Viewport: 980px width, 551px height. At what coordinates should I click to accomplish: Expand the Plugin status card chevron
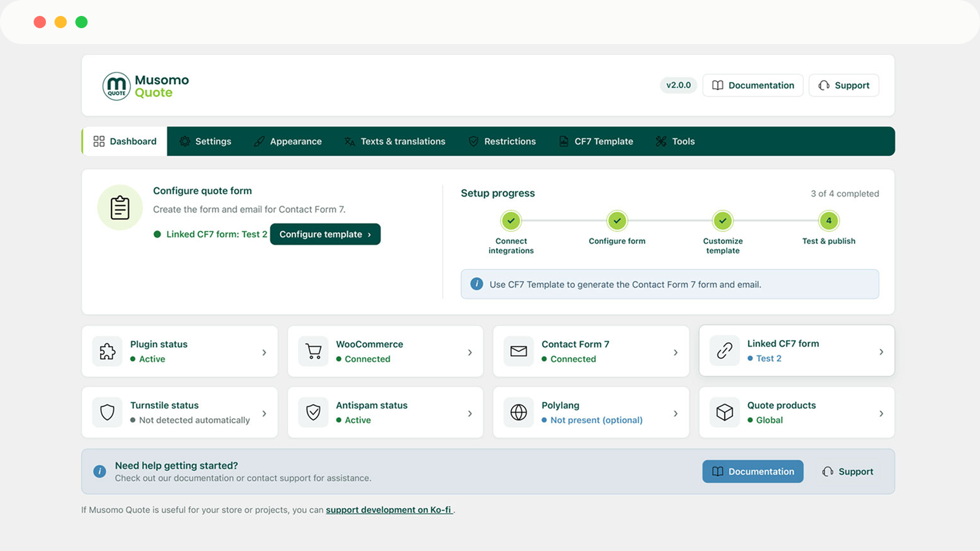tap(264, 353)
